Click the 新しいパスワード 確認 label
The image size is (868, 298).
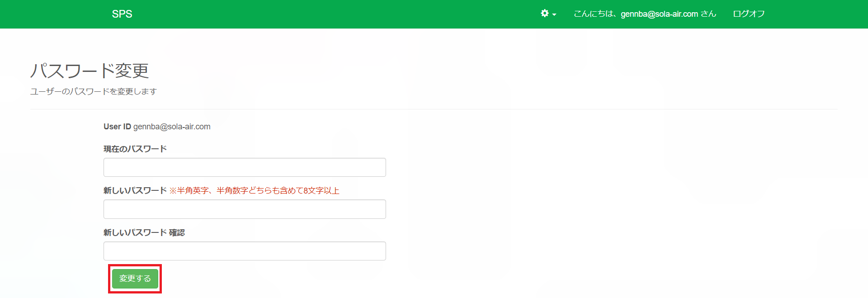[144, 232]
